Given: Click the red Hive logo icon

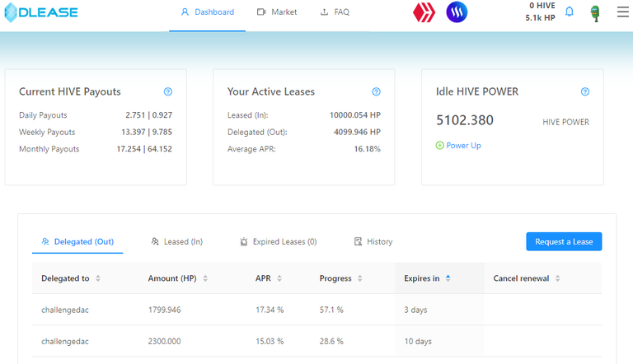Looking at the screenshot, I should (x=424, y=12).
